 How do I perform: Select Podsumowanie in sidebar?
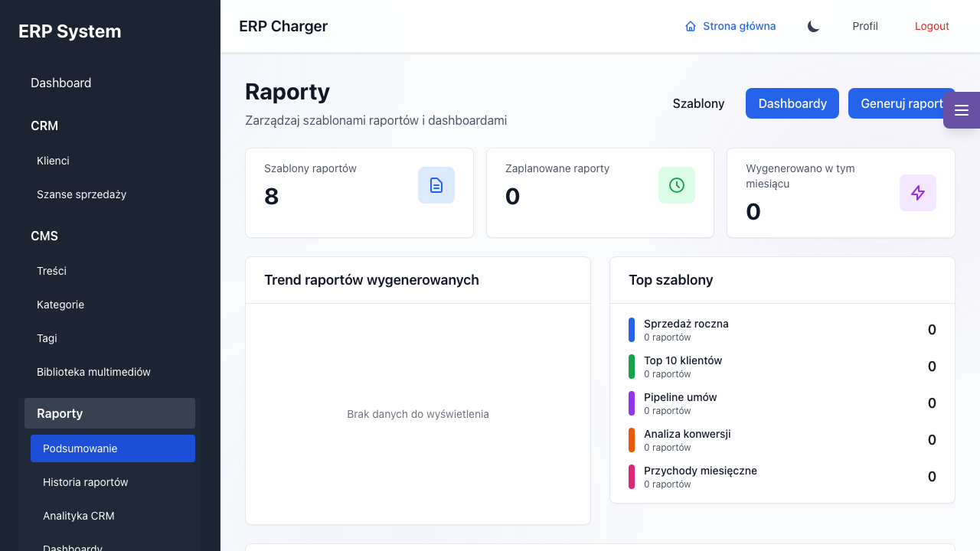coord(113,448)
